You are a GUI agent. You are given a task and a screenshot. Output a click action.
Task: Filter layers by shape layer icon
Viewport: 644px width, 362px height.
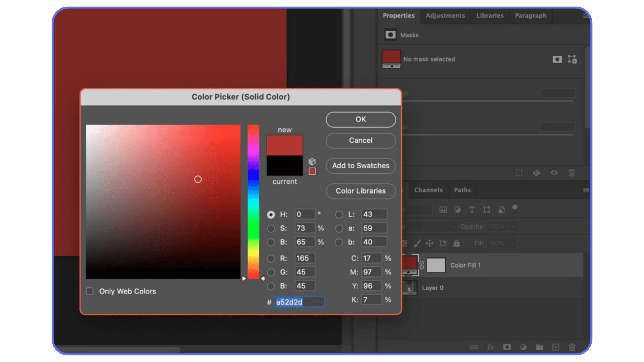(x=487, y=210)
